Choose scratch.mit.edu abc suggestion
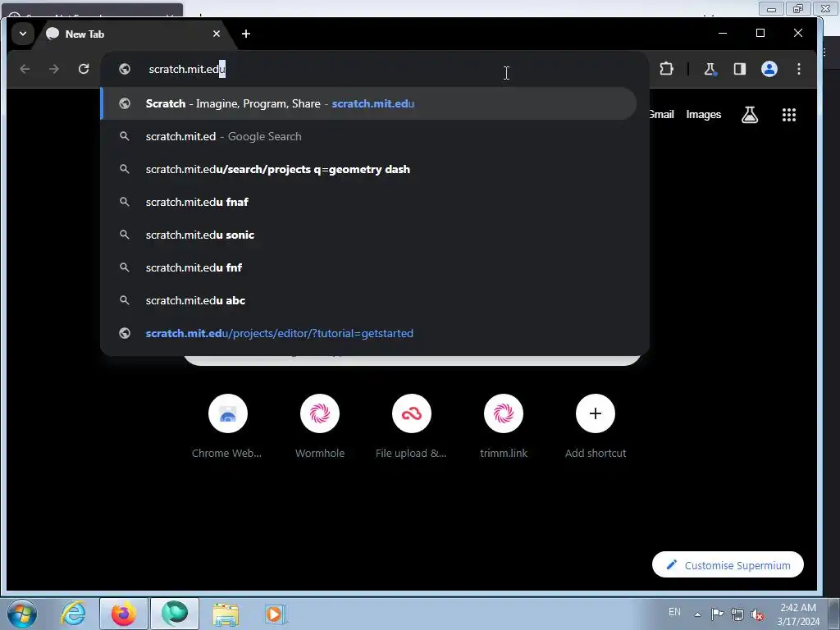 tap(368, 300)
